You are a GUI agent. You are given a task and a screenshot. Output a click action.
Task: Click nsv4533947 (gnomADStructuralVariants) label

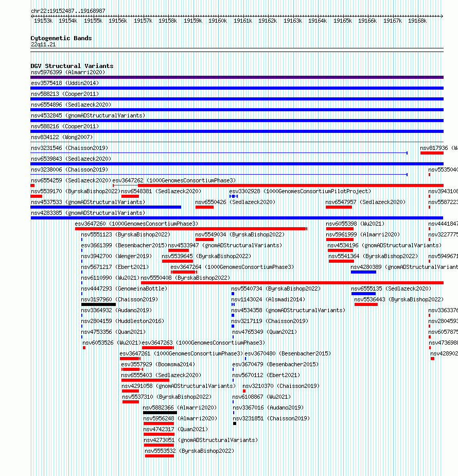(x=225, y=245)
